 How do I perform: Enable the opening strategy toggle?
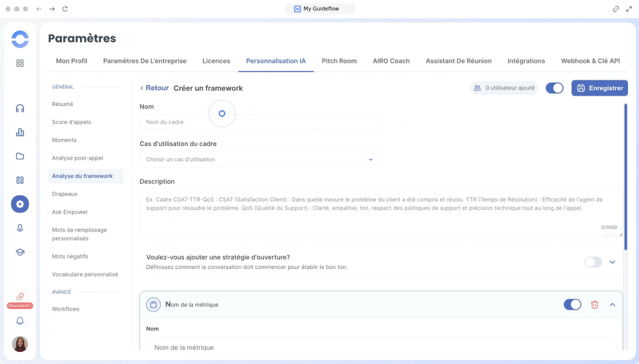593,262
